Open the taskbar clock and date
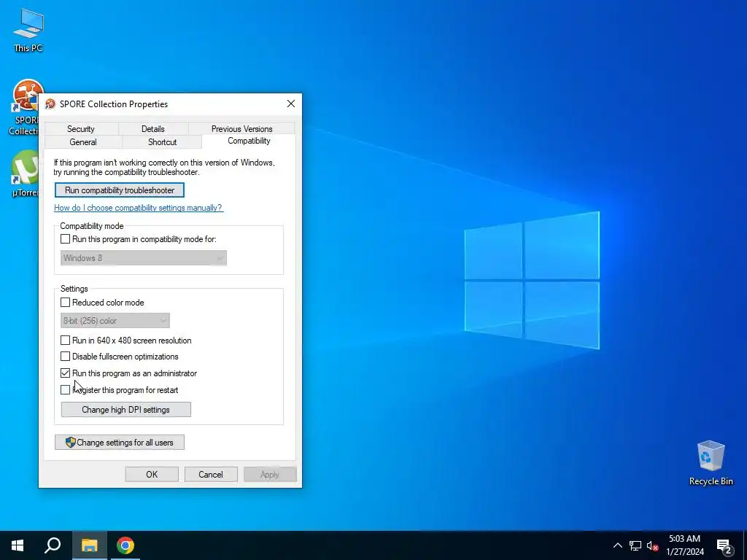 coord(684,545)
